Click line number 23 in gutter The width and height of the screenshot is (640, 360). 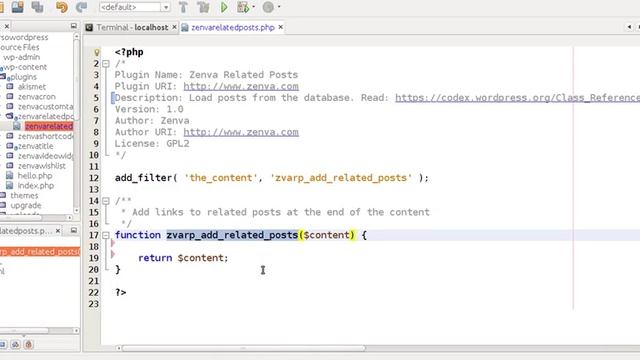[94, 304]
